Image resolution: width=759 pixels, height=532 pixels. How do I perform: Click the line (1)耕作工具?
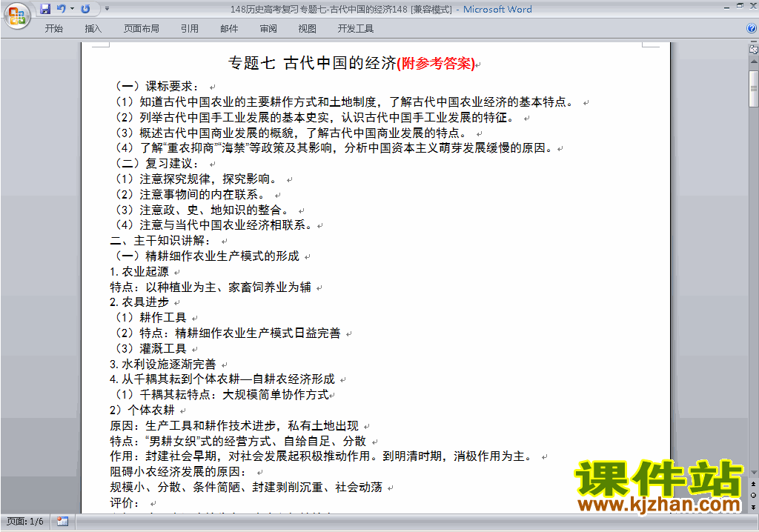(150, 318)
